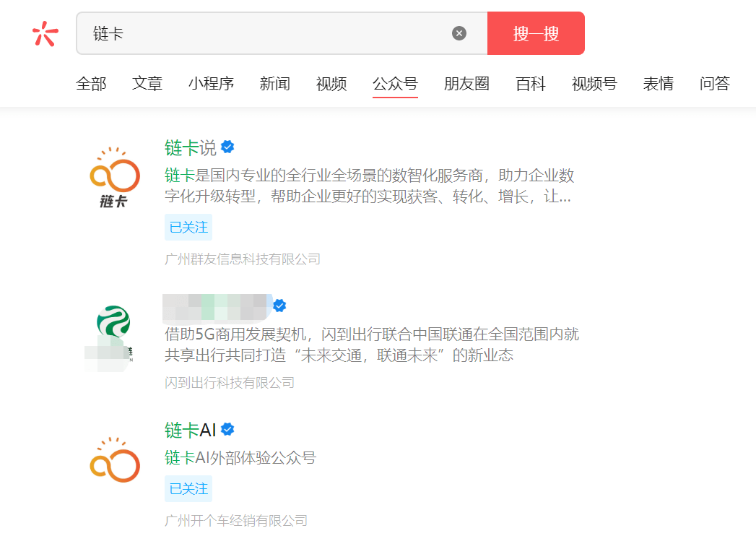Clear the search box with the X icon

click(x=459, y=33)
